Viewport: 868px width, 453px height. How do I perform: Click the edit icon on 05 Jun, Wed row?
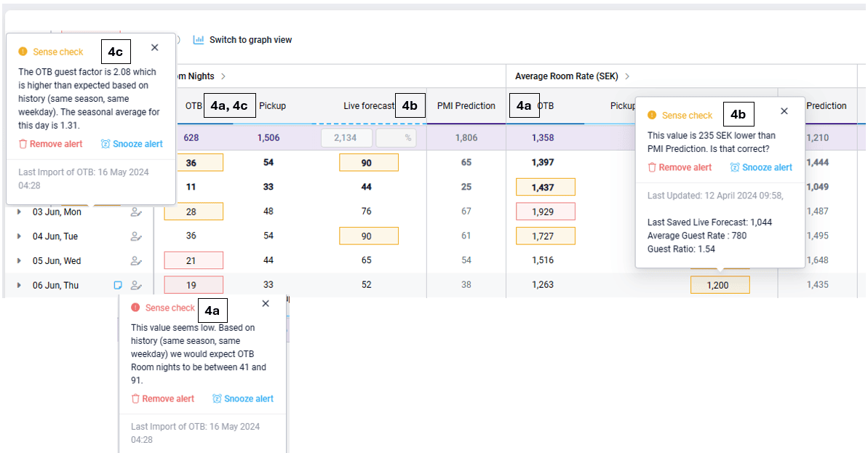click(135, 261)
